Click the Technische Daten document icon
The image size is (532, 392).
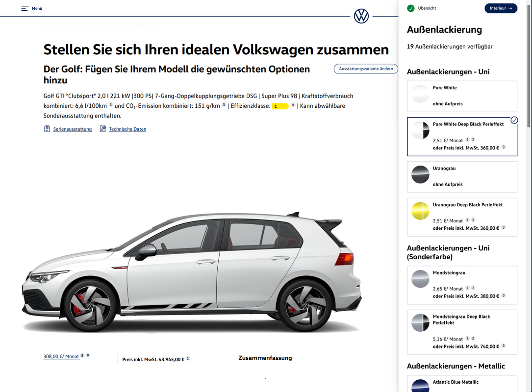(103, 129)
